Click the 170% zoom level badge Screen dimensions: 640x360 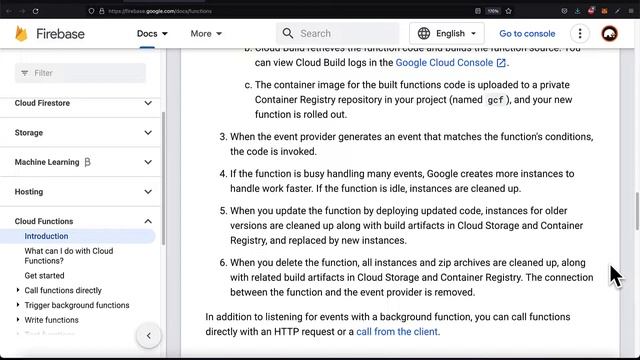493,11
